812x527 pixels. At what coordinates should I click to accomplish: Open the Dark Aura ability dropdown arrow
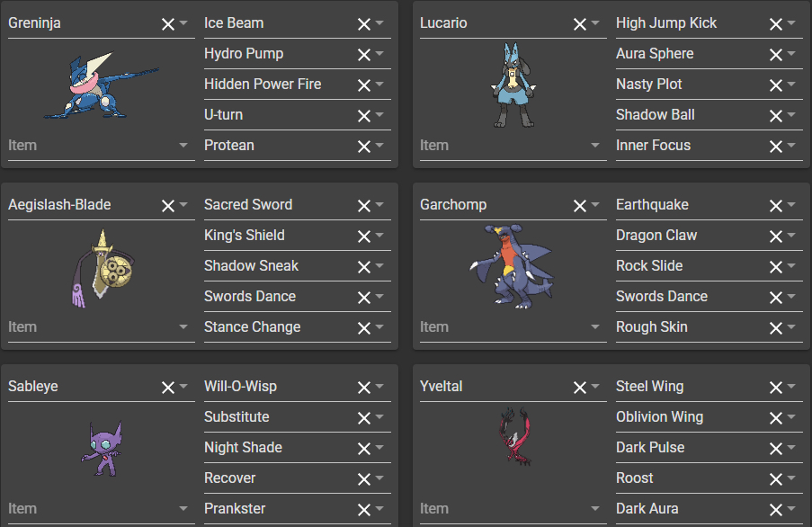click(x=792, y=509)
